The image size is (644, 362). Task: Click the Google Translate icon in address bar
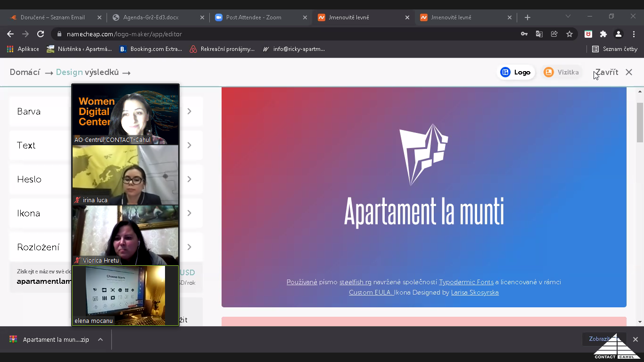click(539, 34)
